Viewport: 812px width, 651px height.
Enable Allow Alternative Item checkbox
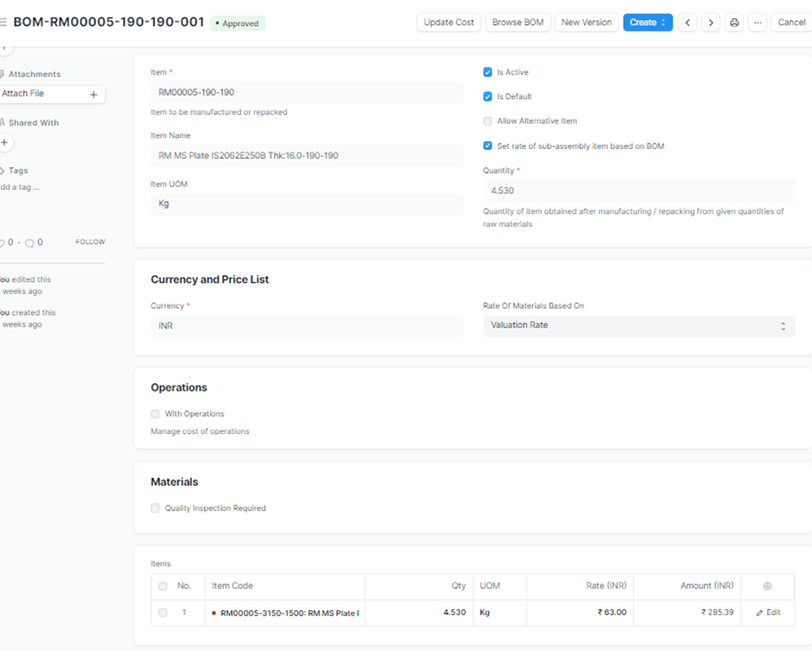488,121
